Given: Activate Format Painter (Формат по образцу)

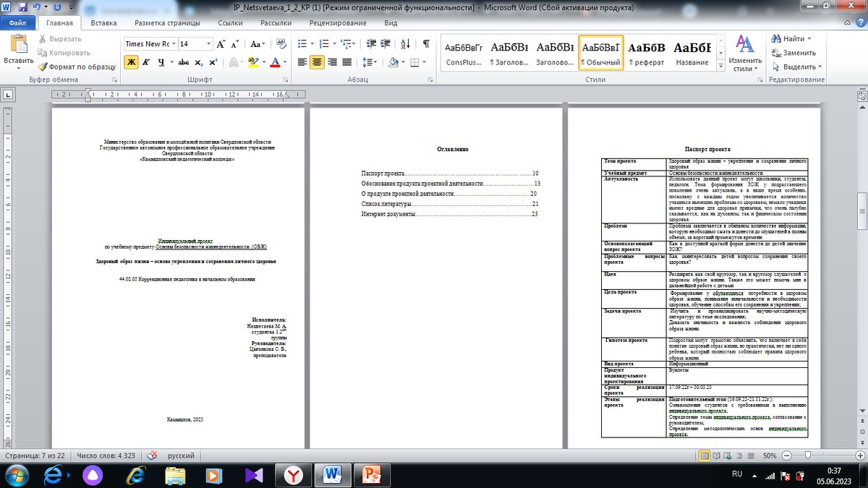Looking at the screenshot, I should click(76, 67).
